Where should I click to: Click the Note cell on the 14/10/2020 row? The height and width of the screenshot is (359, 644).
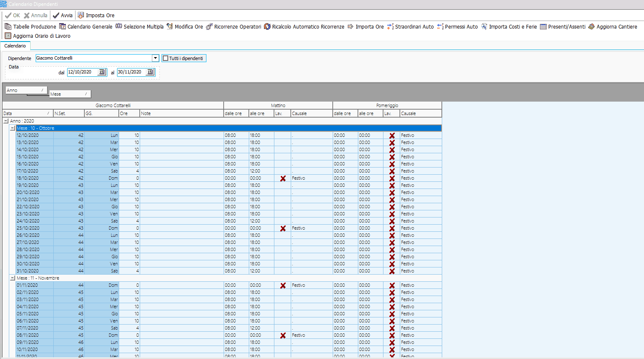point(182,149)
